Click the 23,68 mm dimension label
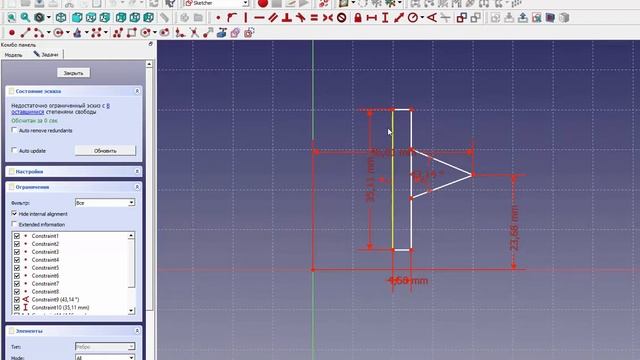 [x=515, y=228]
